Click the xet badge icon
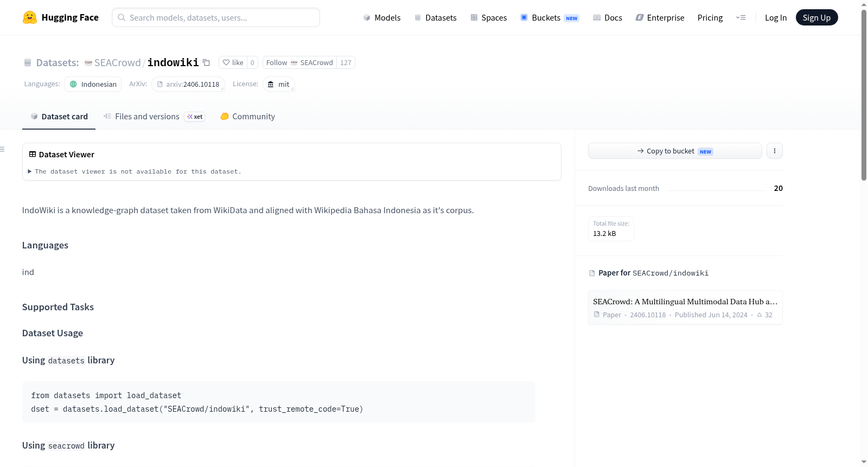This screenshot has width=868, height=467. (x=195, y=117)
